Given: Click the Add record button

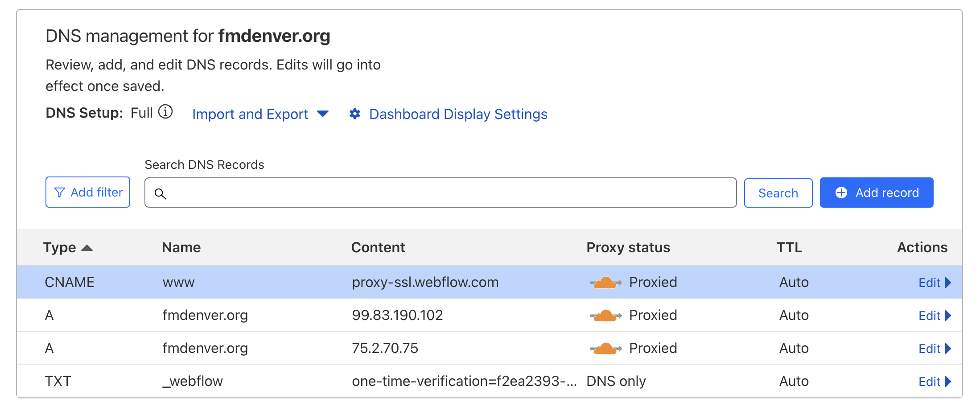Looking at the screenshot, I should tap(876, 193).
